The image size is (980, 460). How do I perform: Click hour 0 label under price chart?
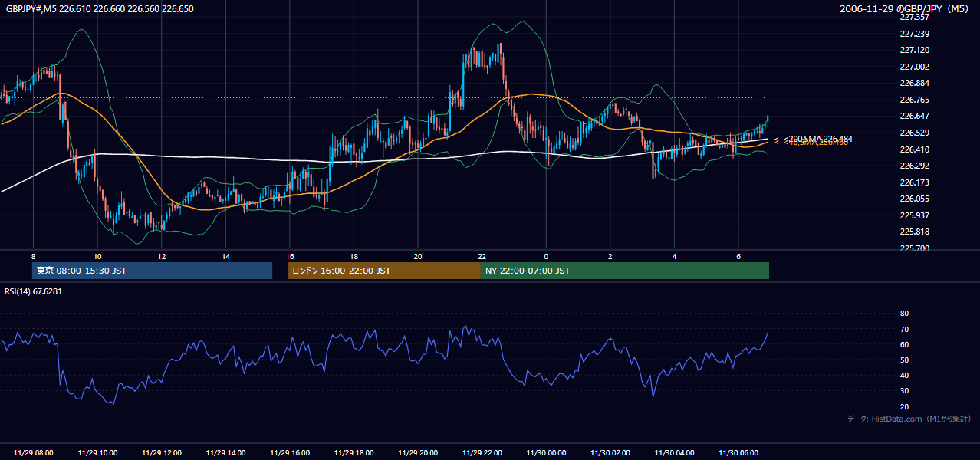[x=546, y=255]
